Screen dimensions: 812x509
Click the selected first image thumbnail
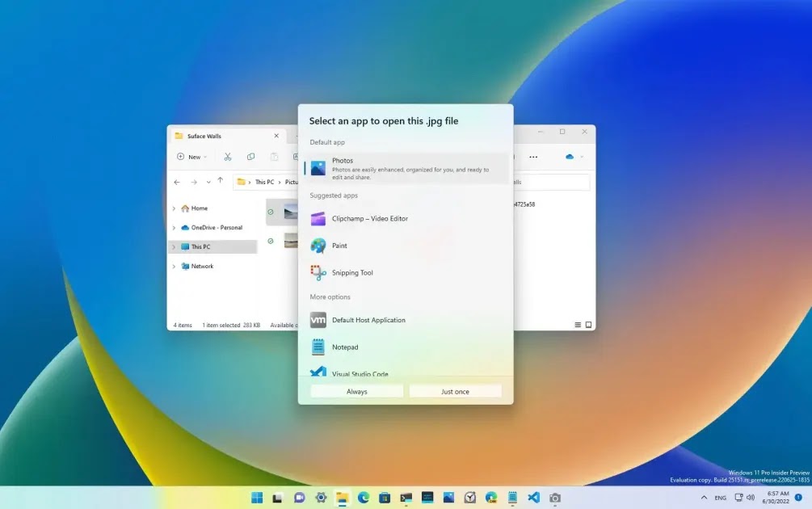pyautogui.click(x=291, y=212)
